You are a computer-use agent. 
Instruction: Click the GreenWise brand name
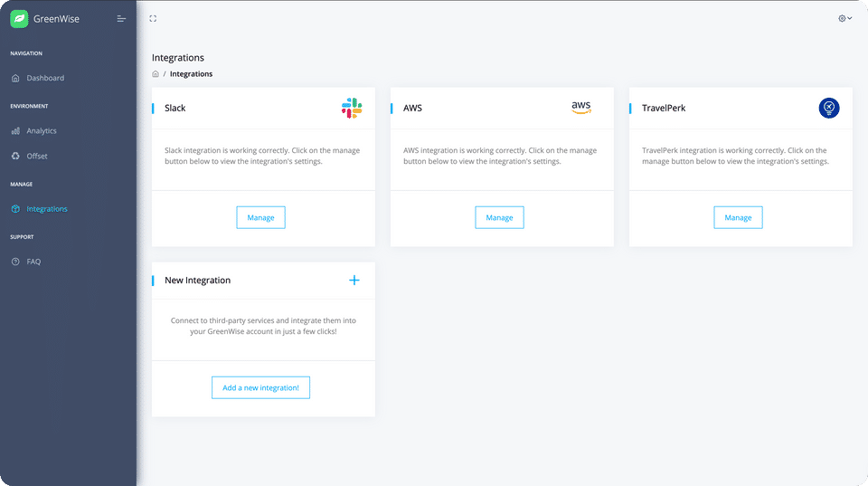56,18
